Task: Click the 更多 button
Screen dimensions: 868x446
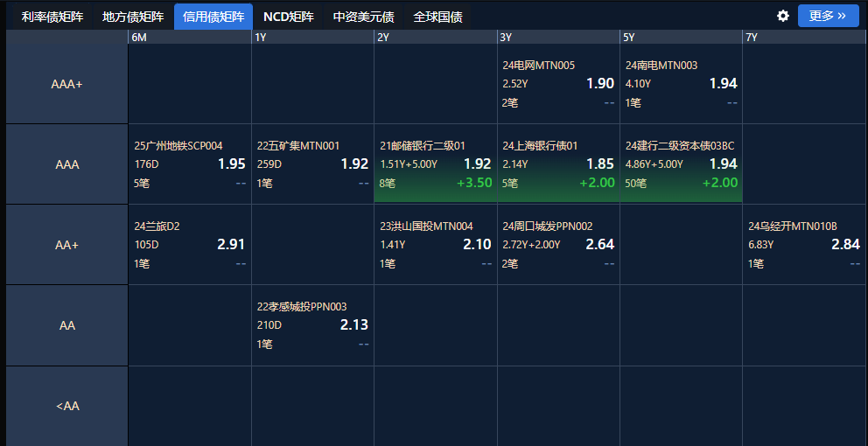Action: pos(828,16)
